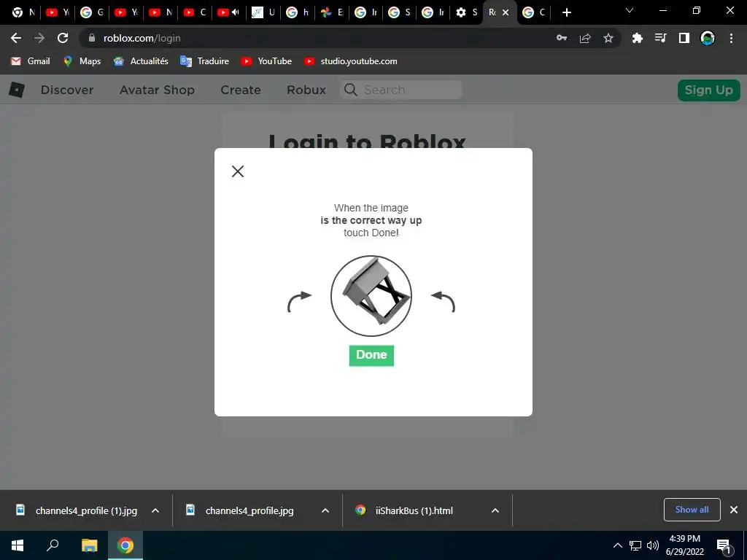Show hidden system tray icons
Viewport: 747px width, 560px height.
click(617, 545)
